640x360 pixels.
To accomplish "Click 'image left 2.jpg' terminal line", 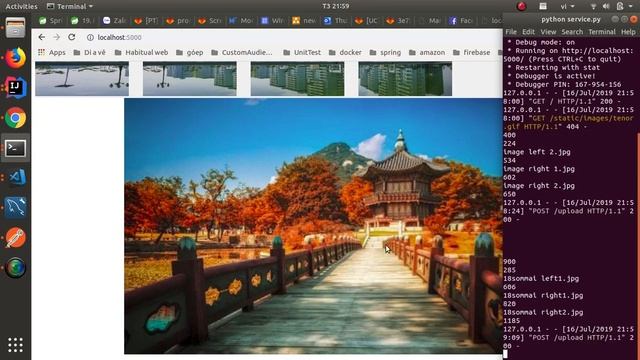I will [537, 152].
